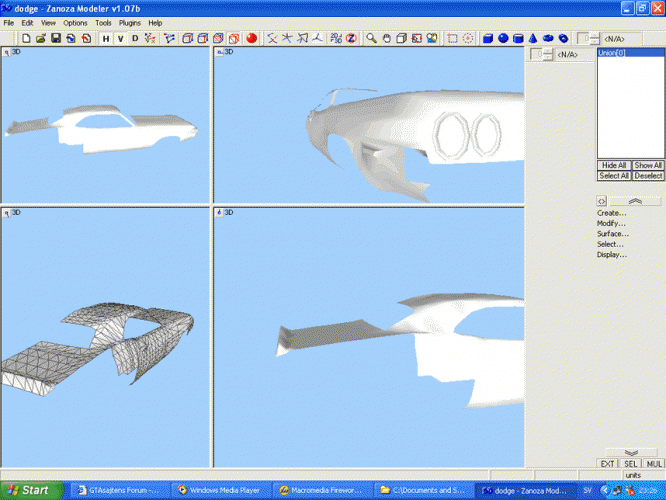The width and height of the screenshot is (666, 500).
Task: Create a torus primitive from toolbar
Action: tap(564, 38)
